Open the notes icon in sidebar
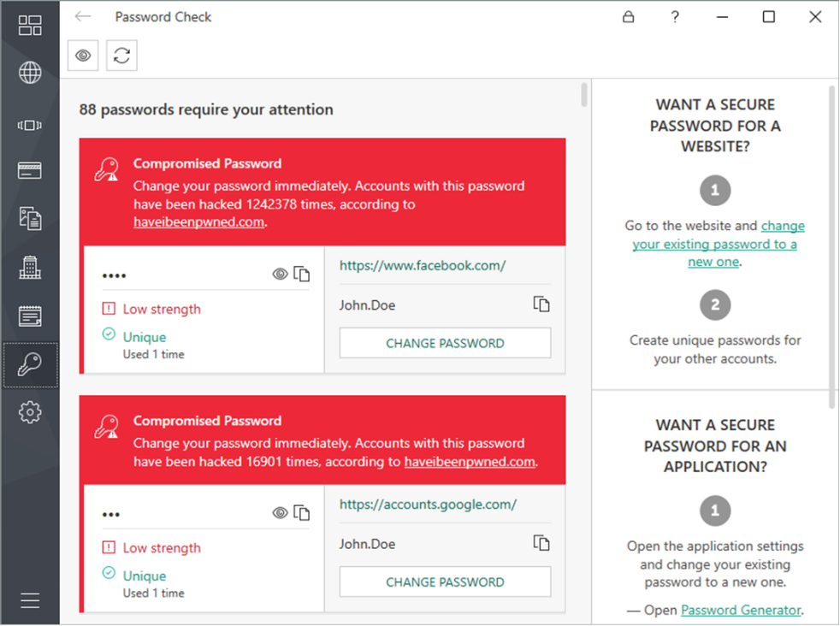The width and height of the screenshot is (840, 626). pos(30,316)
